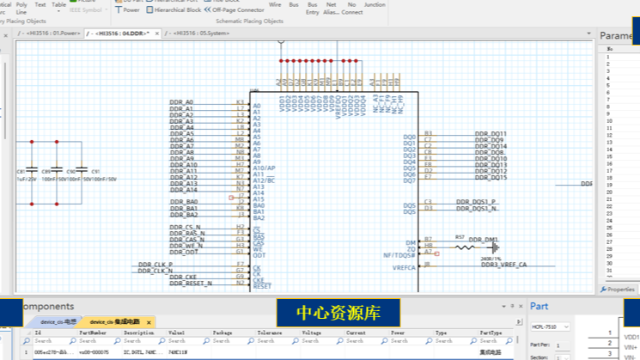Select the DDR_A0 net label
Viewport: 640px width, 360px height.
click(x=181, y=102)
